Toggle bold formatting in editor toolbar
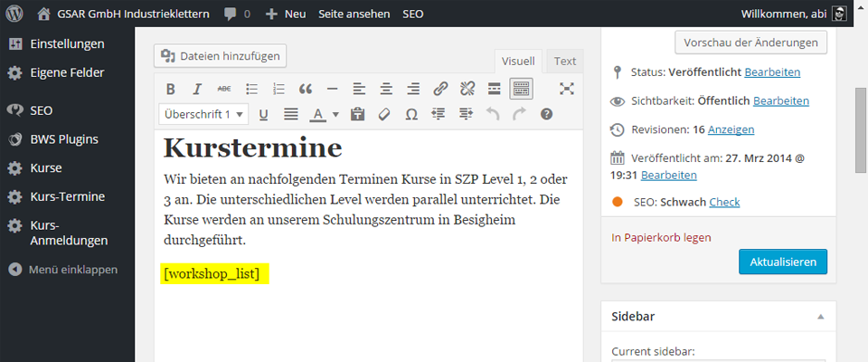Screen dimensions: 868x362 [x=170, y=89]
